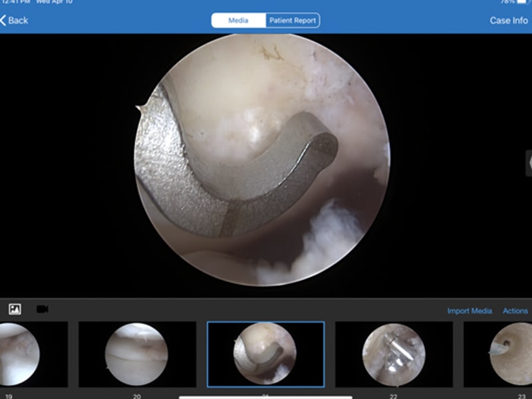Image resolution: width=532 pixels, height=399 pixels.
Task: Expand the side panel handle on right edge
Action: [x=529, y=163]
